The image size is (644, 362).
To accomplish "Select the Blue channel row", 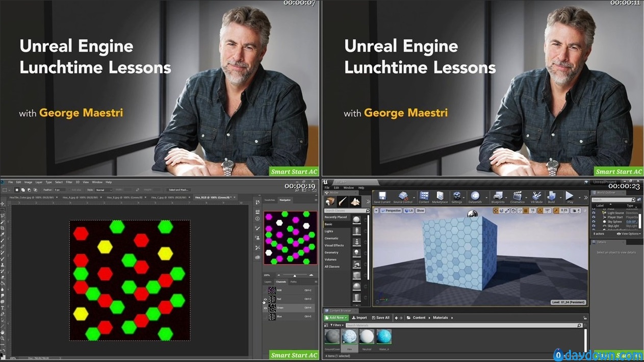I will [289, 317].
